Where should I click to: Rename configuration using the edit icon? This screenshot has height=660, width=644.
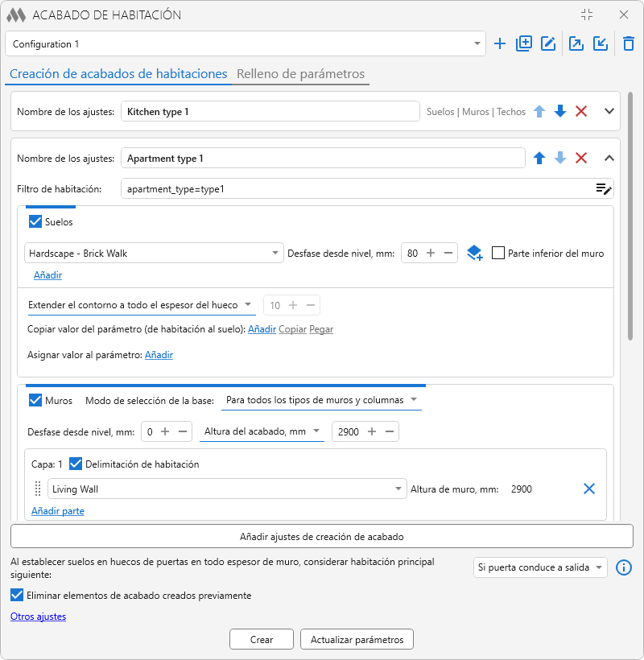point(548,43)
